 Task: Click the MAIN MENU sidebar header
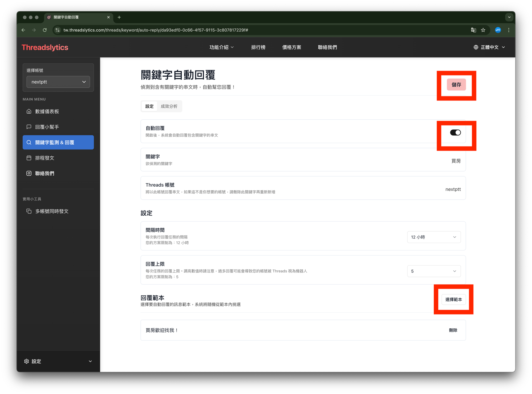(x=34, y=99)
